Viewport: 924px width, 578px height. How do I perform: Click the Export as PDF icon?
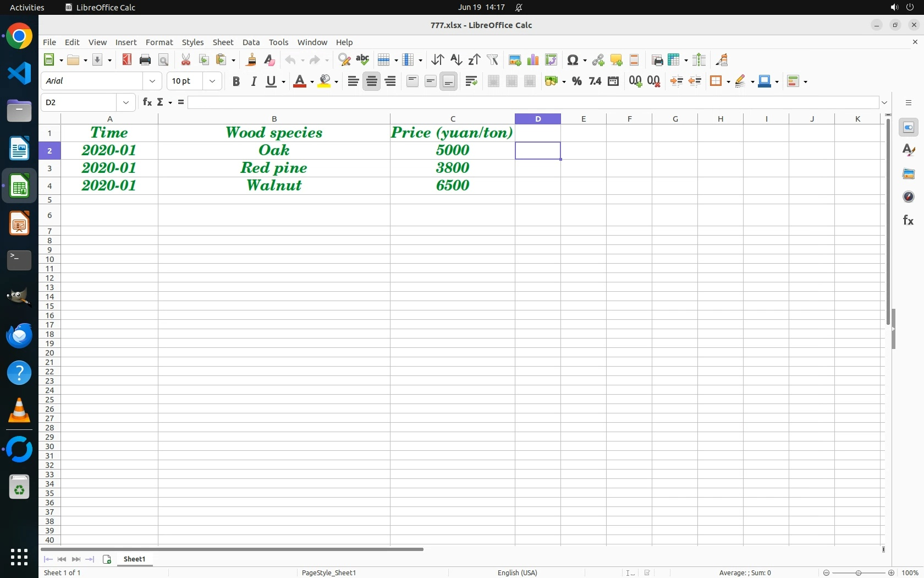(127, 60)
